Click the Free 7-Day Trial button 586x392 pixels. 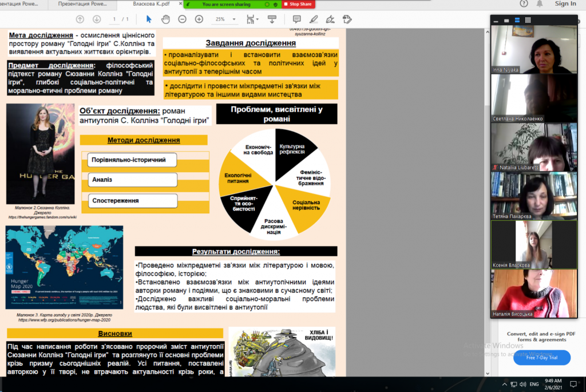[x=542, y=358]
